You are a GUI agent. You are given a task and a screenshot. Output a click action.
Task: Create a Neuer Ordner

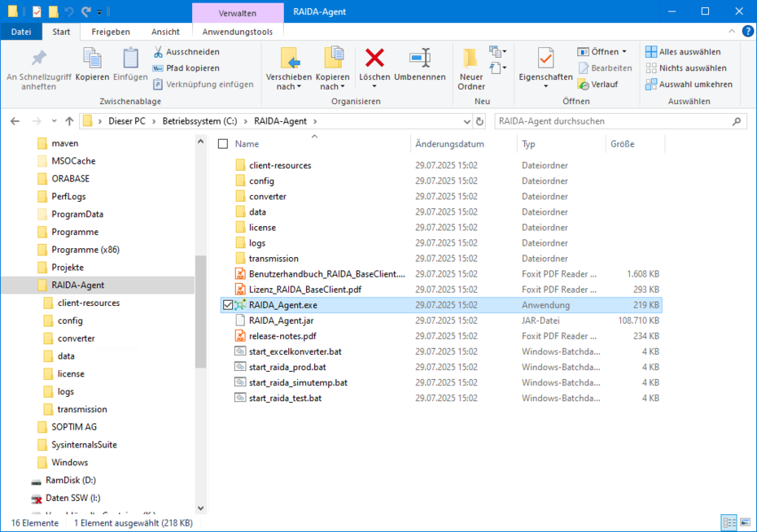(471, 69)
